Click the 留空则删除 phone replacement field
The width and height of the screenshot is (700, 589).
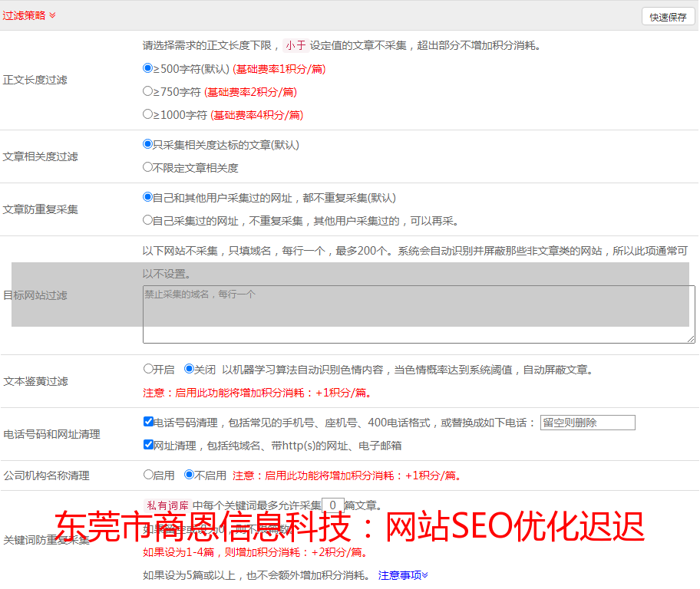587,423
